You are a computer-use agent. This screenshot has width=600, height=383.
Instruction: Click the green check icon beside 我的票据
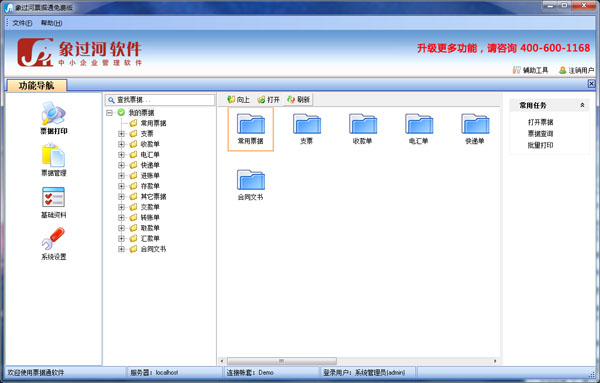[x=121, y=112]
